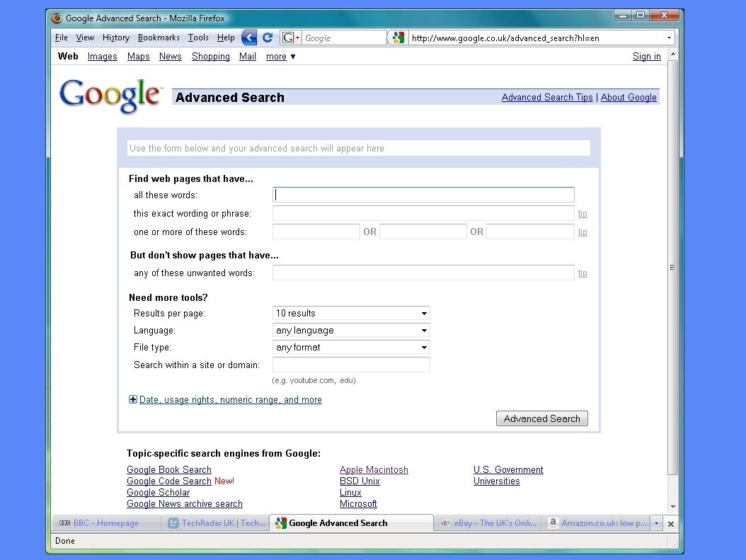This screenshot has width=746, height=560.
Task: Click the eBay tab favicon
Action: pyautogui.click(x=446, y=523)
